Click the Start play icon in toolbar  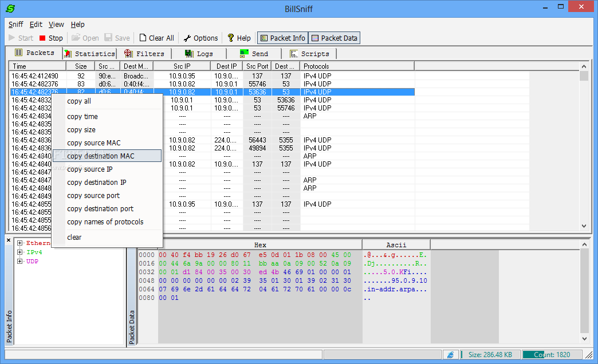[x=12, y=38]
